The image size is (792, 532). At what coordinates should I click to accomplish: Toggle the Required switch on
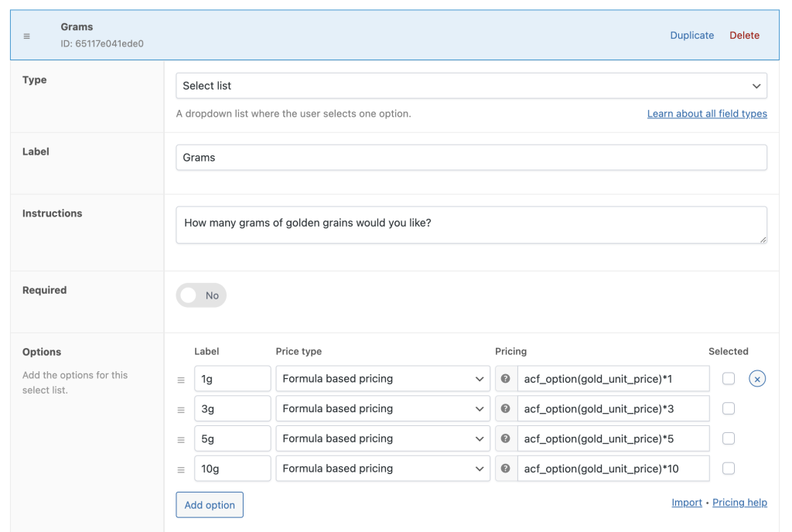tap(201, 295)
